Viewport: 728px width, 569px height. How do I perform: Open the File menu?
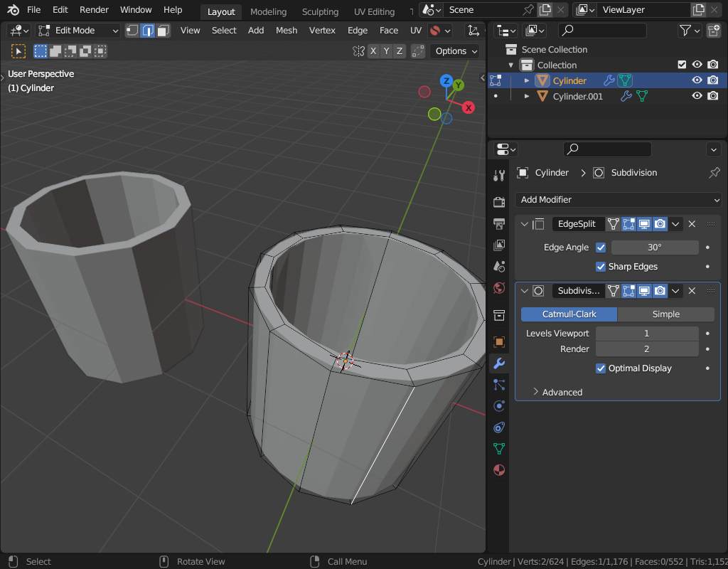pos(33,10)
